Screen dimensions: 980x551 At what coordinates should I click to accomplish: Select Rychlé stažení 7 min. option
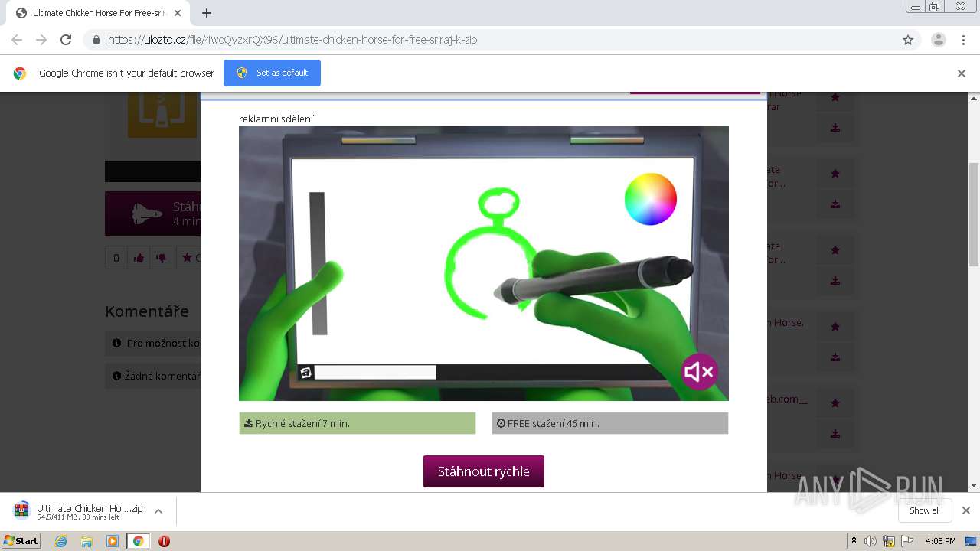(358, 423)
